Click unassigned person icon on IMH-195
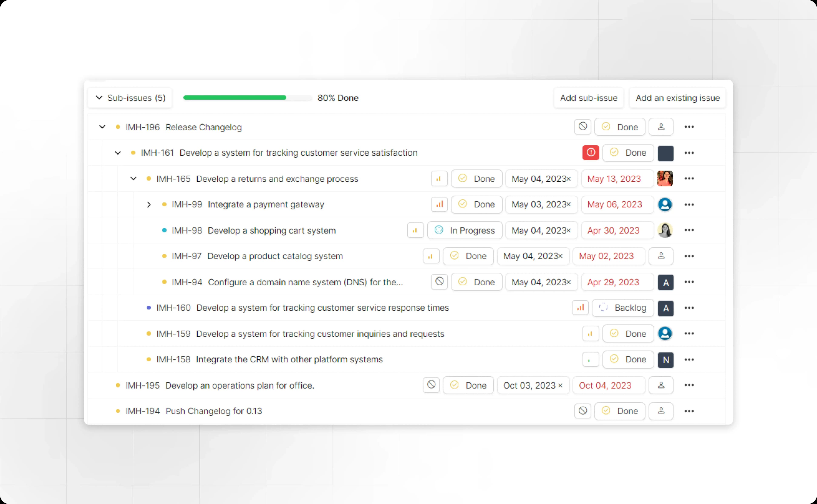The image size is (817, 504). pyautogui.click(x=661, y=385)
